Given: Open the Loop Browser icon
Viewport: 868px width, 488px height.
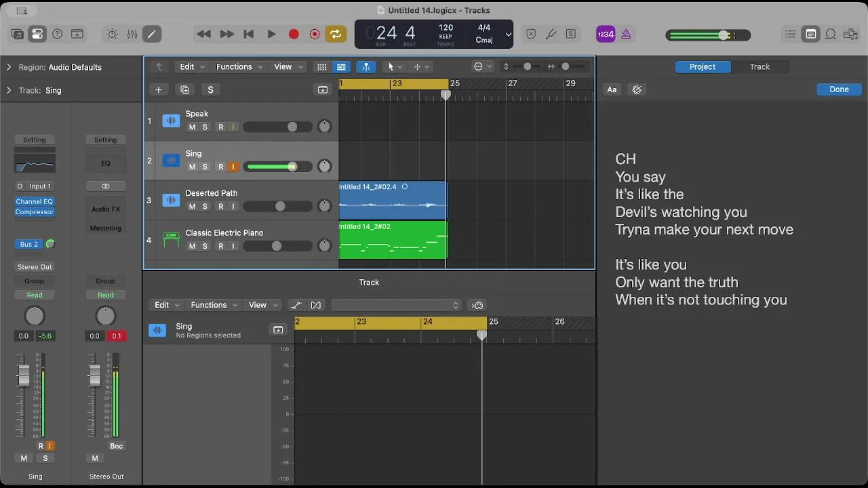Looking at the screenshot, I should tap(831, 34).
